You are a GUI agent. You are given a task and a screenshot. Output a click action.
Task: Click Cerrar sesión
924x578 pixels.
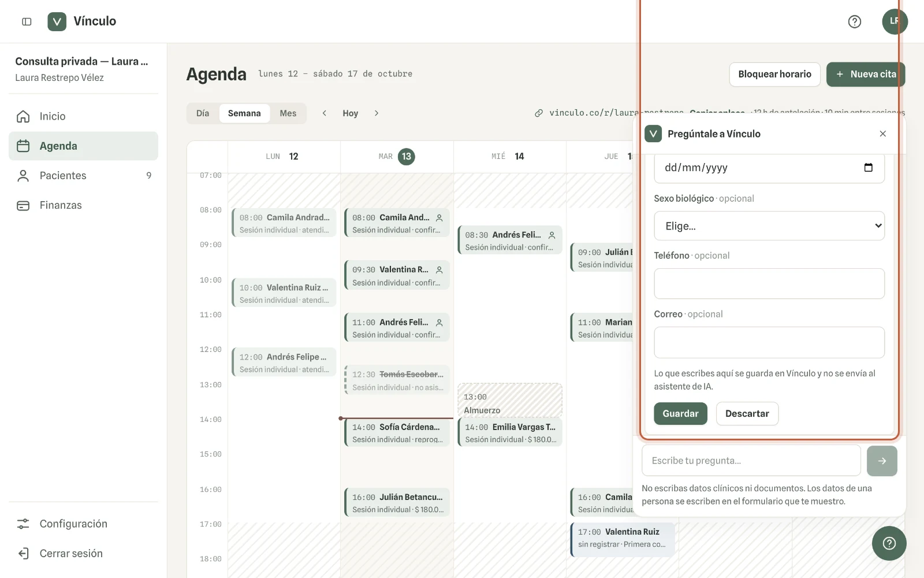click(x=83, y=553)
